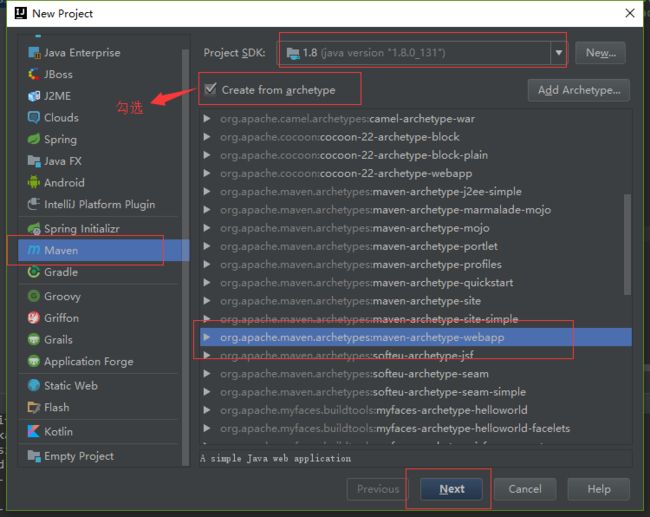Image resolution: width=650 pixels, height=517 pixels.
Task: Click the archetype list vertical scrollbar
Action: pos(628,245)
